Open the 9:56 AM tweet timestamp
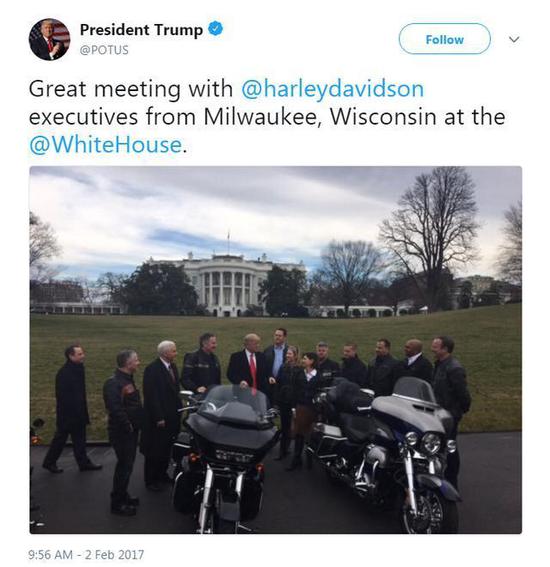The width and height of the screenshot is (550, 567). (50, 554)
